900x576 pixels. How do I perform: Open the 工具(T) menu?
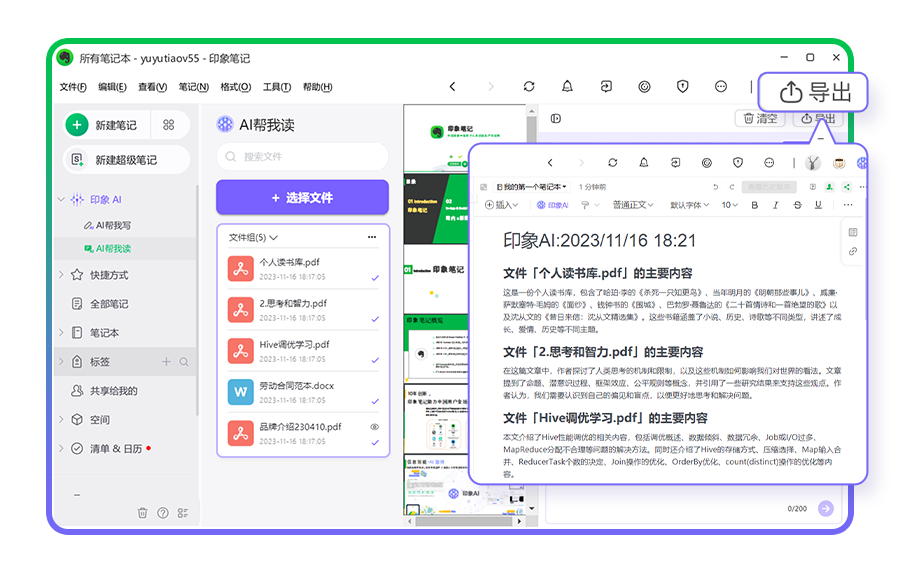(277, 87)
